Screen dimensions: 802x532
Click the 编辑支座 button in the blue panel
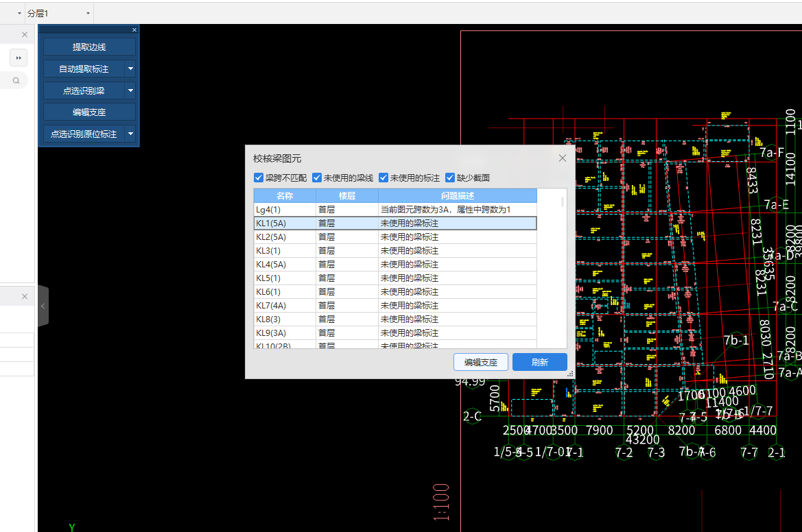(89, 112)
